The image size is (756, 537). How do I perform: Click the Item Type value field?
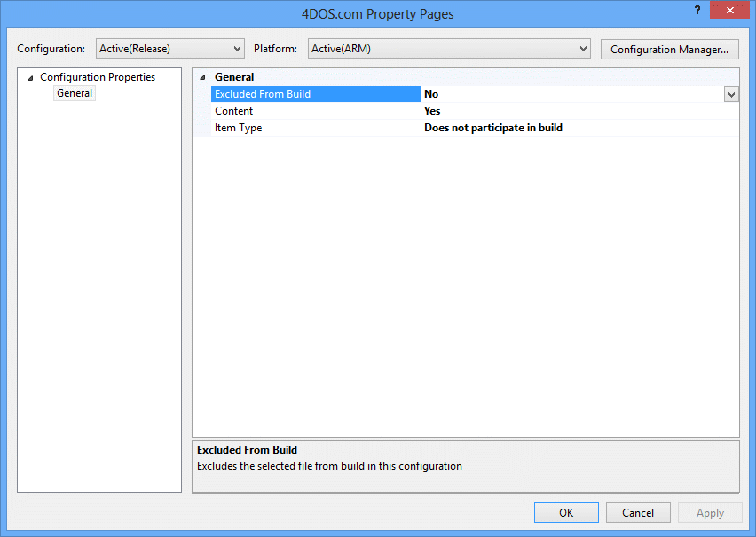[x=493, y=128]
